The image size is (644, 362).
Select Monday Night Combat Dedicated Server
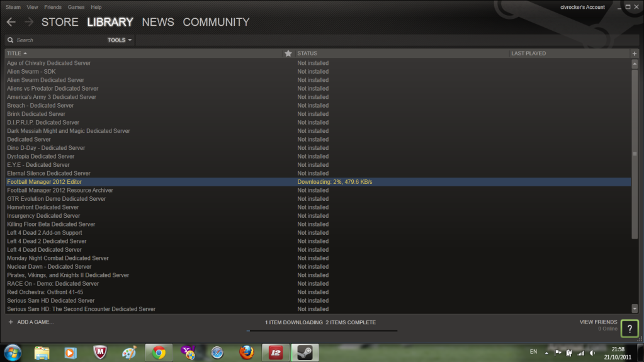58,258
